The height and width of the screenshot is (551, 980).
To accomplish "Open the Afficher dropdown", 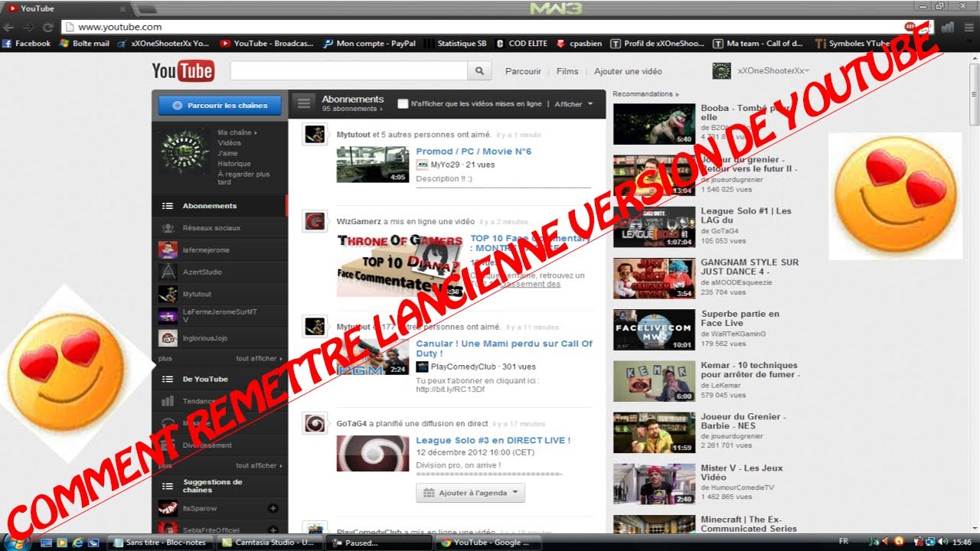I will point(573,104).
